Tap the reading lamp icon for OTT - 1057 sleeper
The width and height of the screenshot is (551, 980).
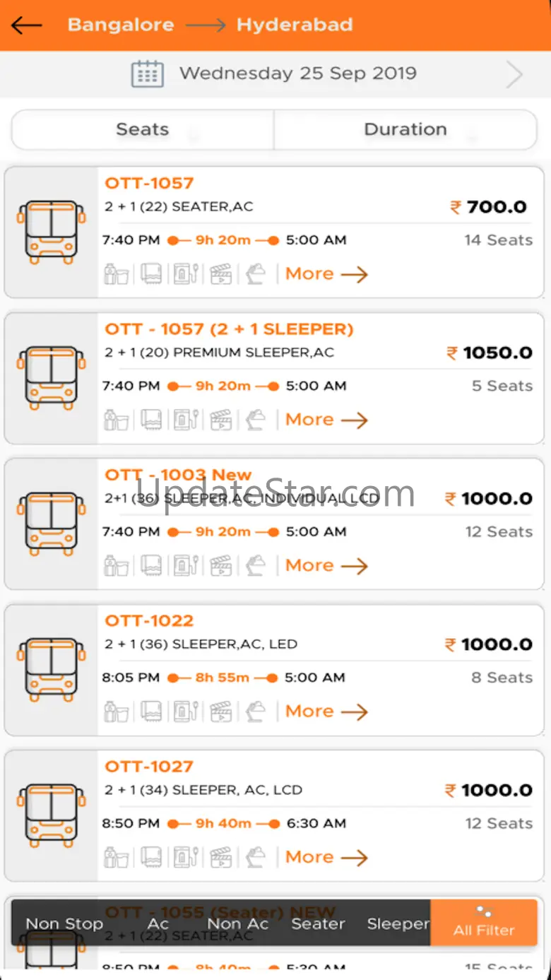255,420
